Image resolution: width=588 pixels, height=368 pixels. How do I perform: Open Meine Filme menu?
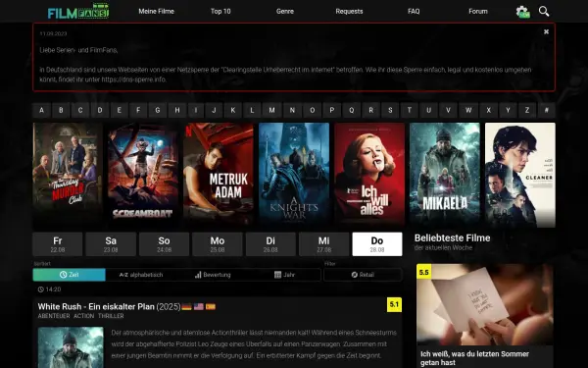point(157,11)
